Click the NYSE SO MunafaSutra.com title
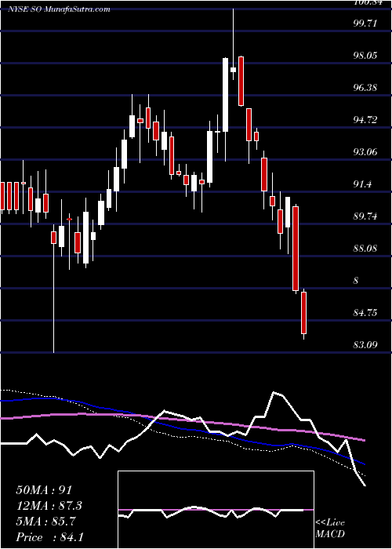Image resolution: width=392 pixels, height=549 pixels. point(59,9)
